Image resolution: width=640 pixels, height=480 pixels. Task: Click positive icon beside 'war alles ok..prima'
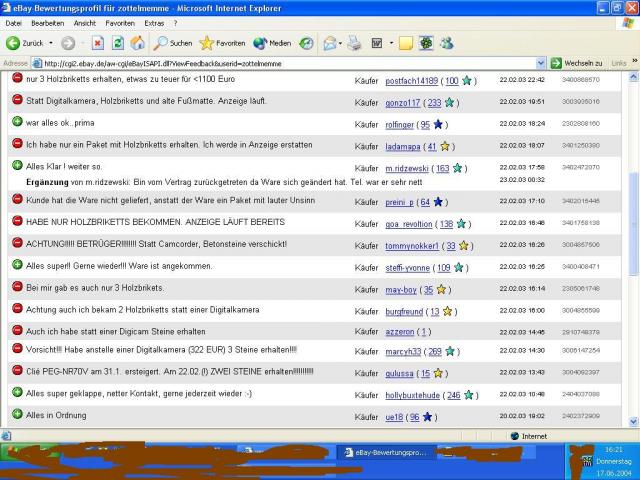[17, 121]
